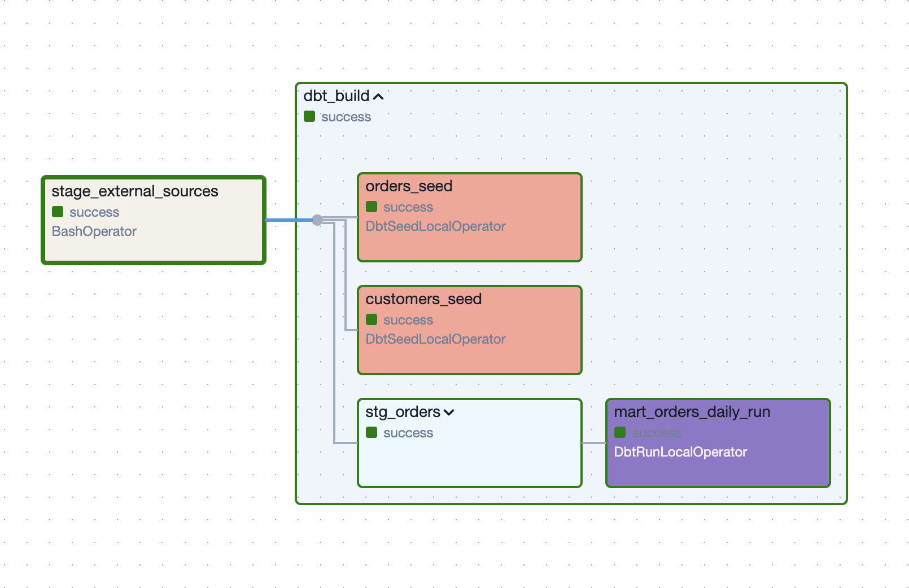Screen dimensions: 909x588
Task: Click the stg_orders group label
Action: pyautogui.click(x=403, y=412)
